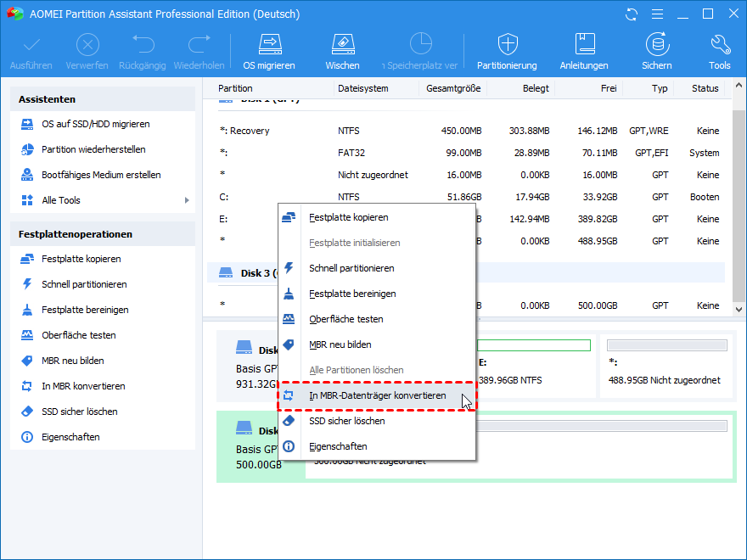This screenshot has width=747, height=560.
Task: Click Partition wiederherstellen in sidebar
Action: click(93, 149)
